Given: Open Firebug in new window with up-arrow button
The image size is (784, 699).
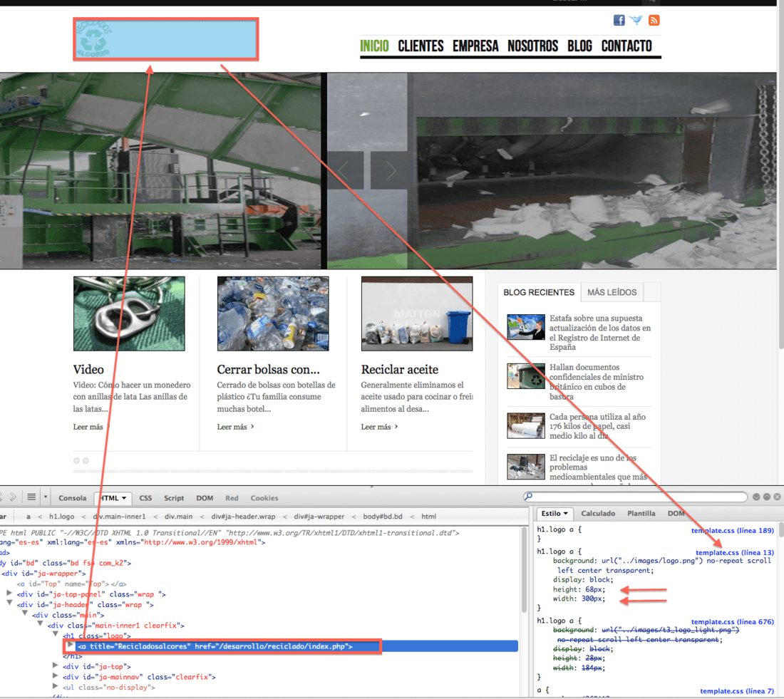Looking at the screenshot, I should point(766,497).
